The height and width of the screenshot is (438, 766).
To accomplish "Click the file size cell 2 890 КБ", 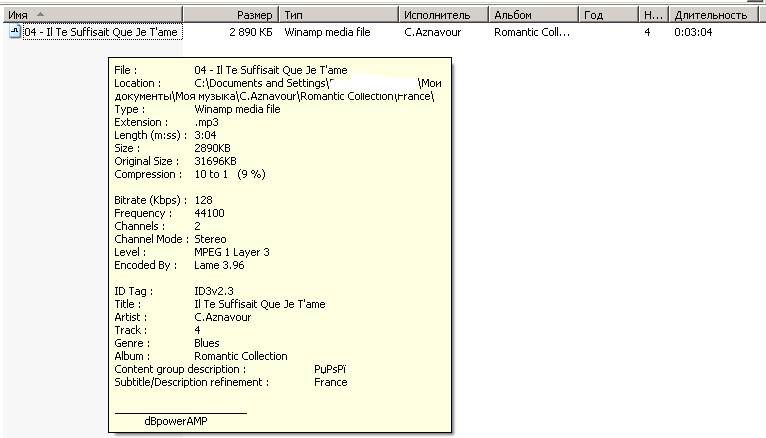I will [251, 32].
